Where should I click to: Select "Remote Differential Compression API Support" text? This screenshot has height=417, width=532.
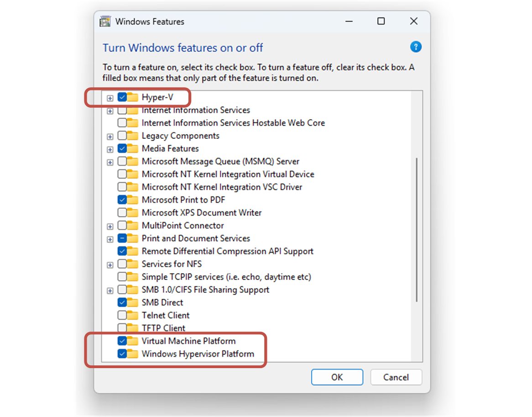(227, 251)
